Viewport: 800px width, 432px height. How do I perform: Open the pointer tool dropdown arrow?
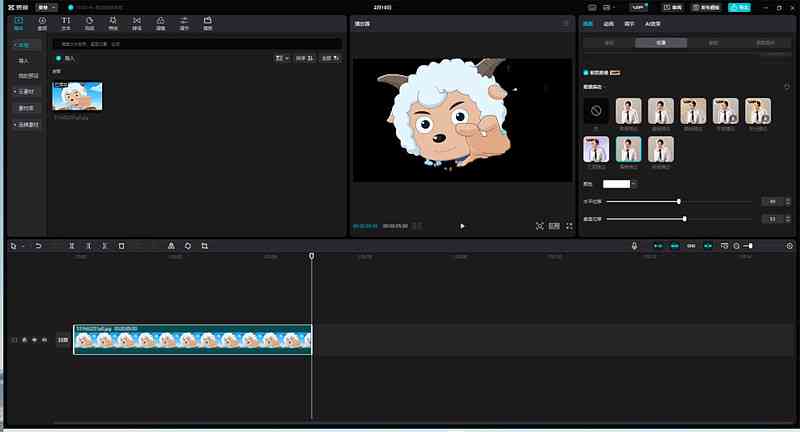pos(23,246)
